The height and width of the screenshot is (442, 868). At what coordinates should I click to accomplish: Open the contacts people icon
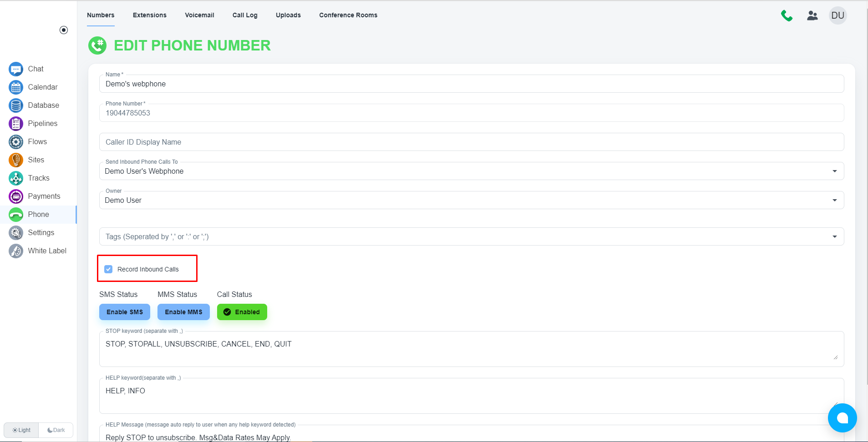pos(812,15)
